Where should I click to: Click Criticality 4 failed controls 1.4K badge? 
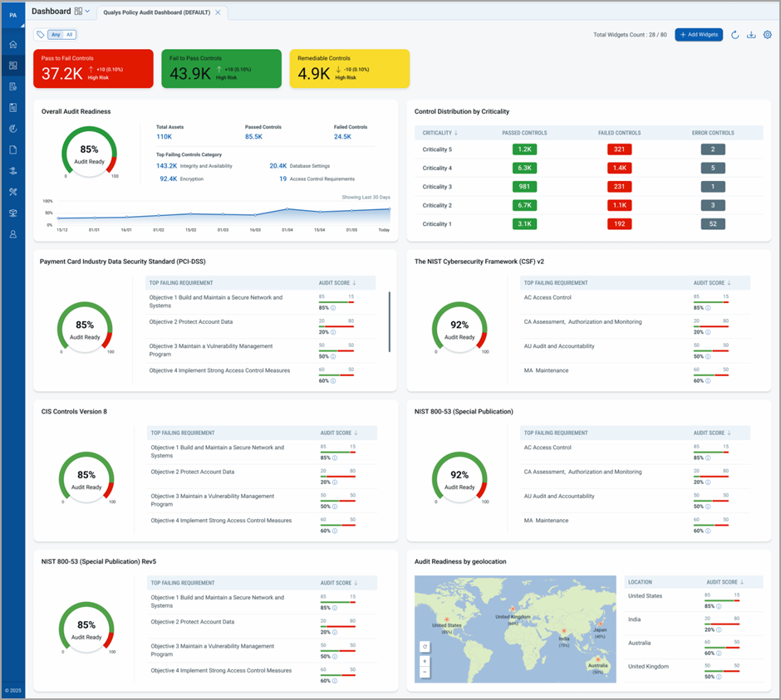click(x=619, y=168)
